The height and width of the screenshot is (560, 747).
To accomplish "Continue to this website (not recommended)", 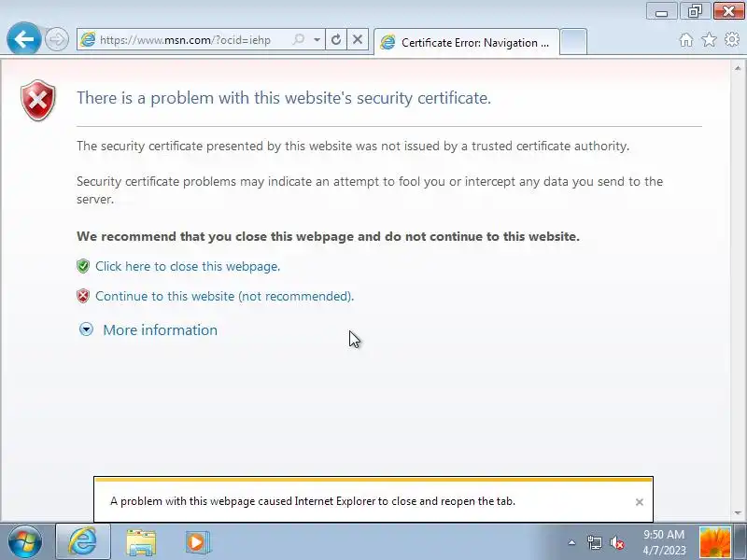I will coord(224,296).
